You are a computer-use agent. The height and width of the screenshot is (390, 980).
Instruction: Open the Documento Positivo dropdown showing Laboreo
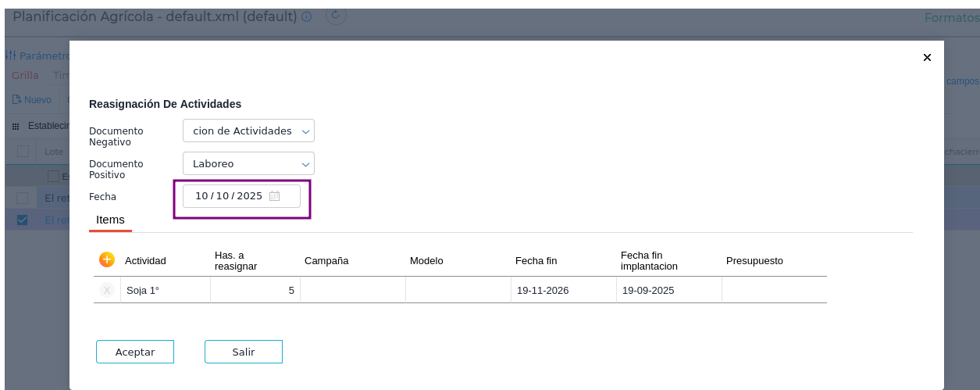coord(305,164)
